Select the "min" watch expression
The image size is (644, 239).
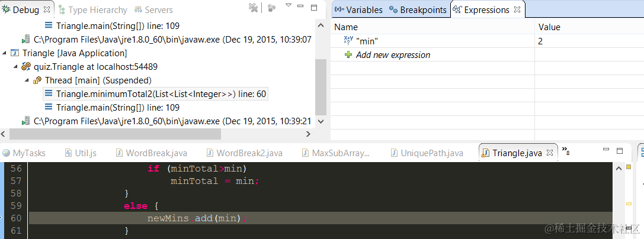(367, 41)
